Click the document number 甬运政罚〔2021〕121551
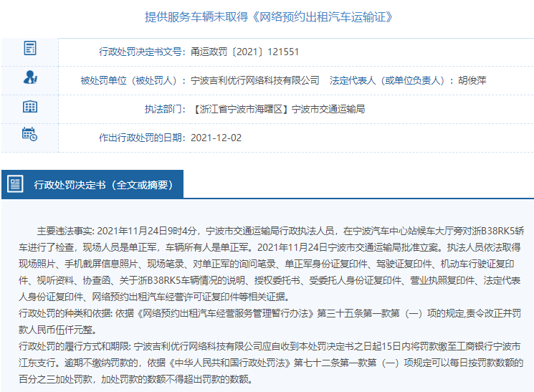 [244, 52]
